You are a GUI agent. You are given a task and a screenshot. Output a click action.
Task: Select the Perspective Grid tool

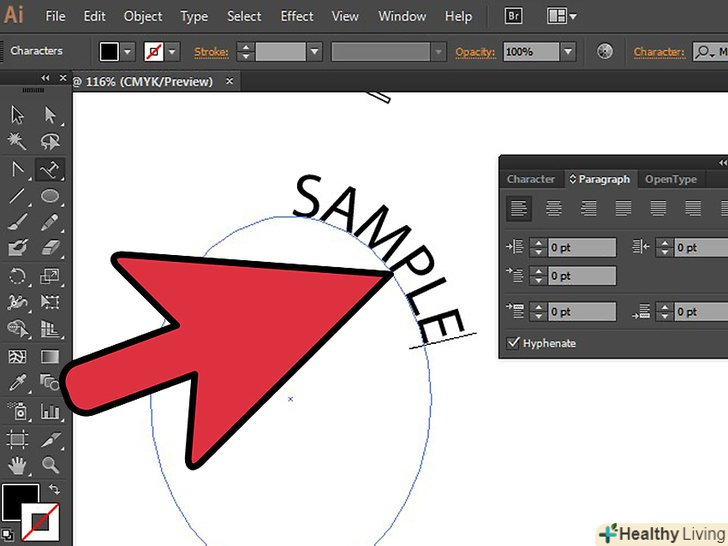[x=50, y=329]
